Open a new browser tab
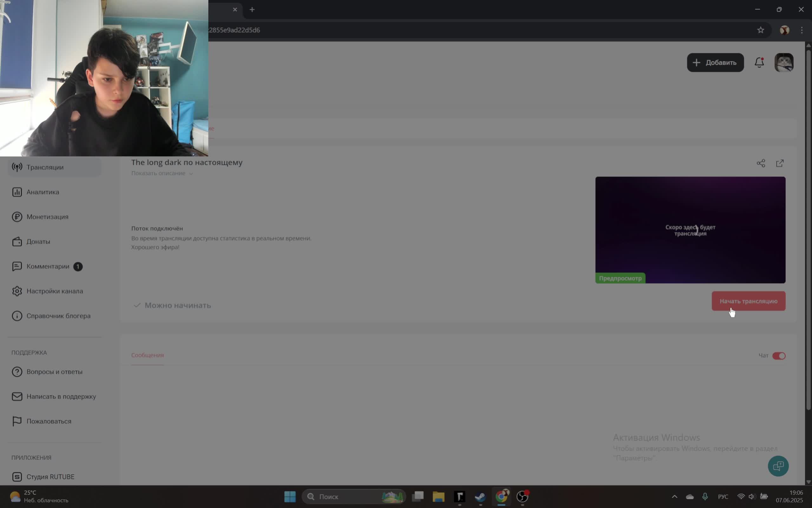The width and height of the screenshot is (812, 508). [252, 10]
